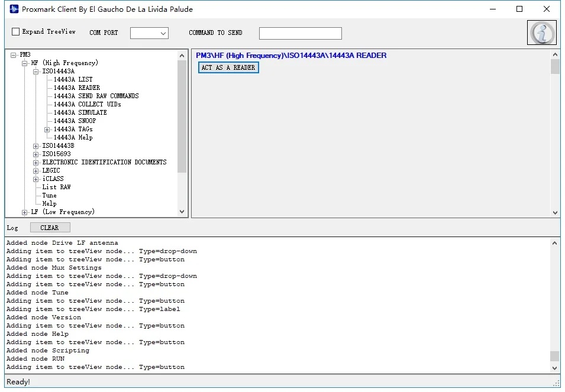The height and width of the screenshot is (392, 565).
Task: Click the 'Ready!' status bar text
Action: pos(18,382)
